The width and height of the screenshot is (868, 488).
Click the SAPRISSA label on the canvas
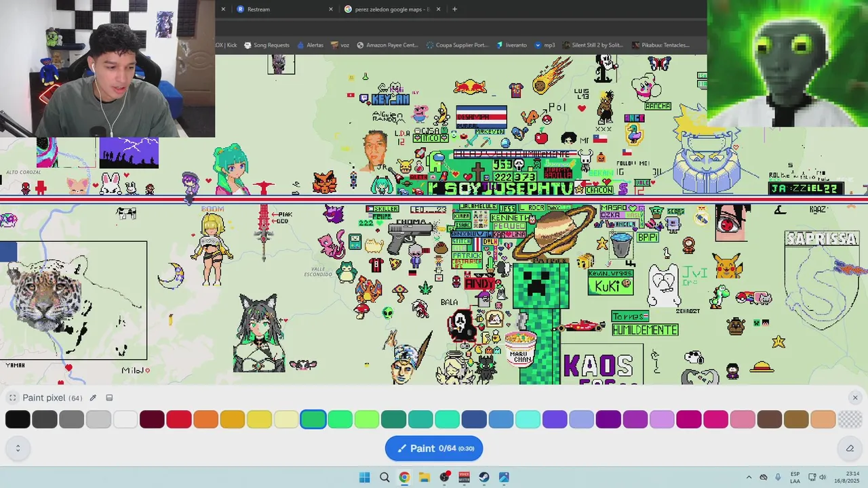point(822,239)
